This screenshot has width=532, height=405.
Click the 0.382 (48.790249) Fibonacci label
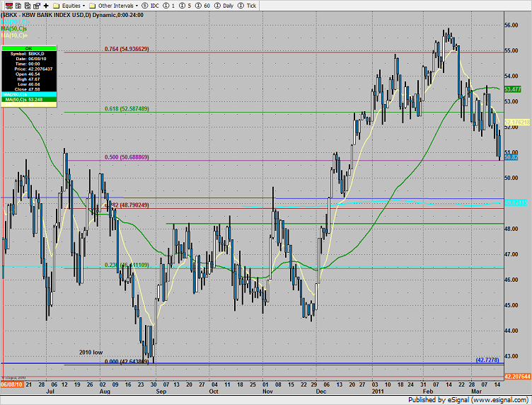pyautogui.click(x=127, y=205)
